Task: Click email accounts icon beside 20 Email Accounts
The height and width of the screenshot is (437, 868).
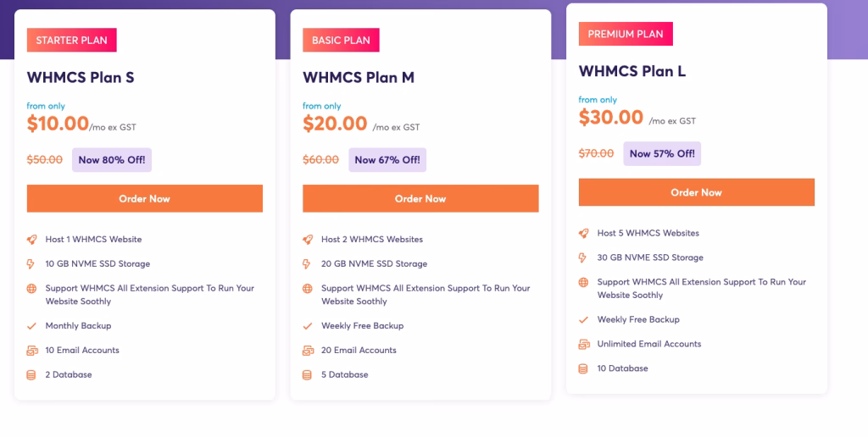Action: tap(308, 350)
